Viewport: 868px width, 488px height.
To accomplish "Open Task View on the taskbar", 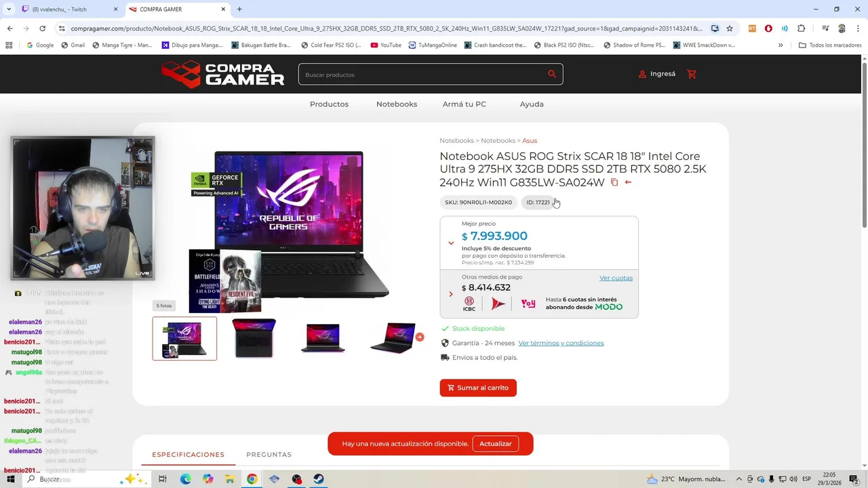I will 163,479.
